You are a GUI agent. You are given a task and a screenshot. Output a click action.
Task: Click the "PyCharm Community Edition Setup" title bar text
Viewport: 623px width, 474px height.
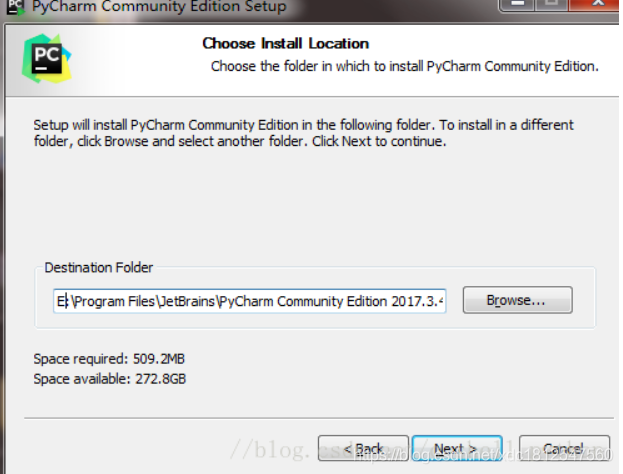[159, 6]
